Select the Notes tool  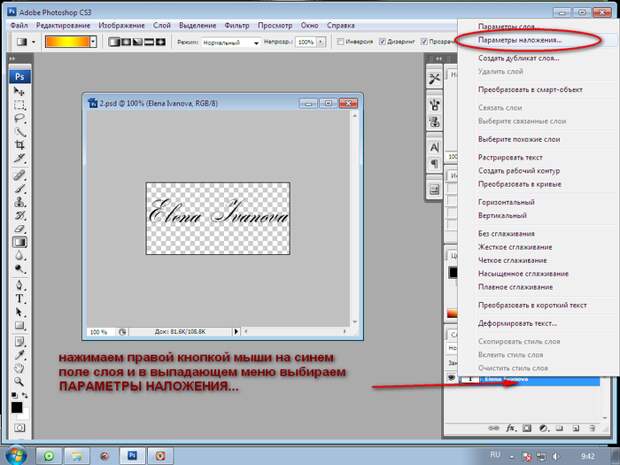coord(19,342)
